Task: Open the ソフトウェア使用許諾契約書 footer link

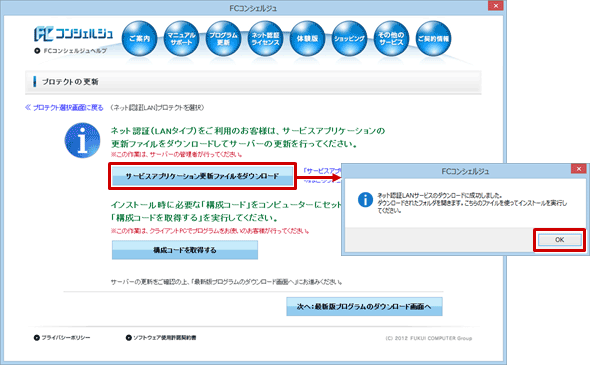Action: tap(161, 338)
